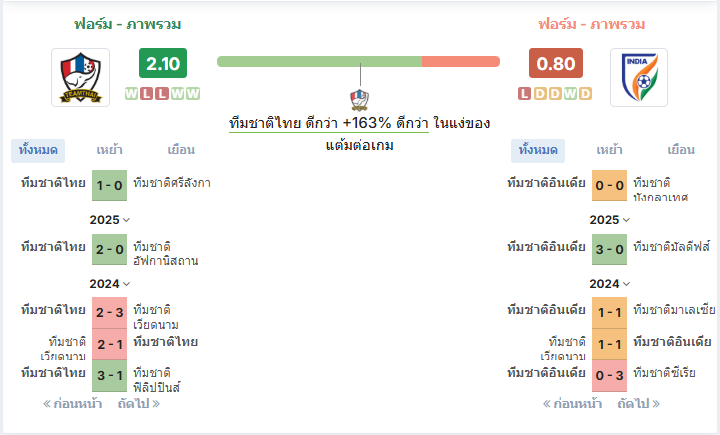The height and width of the screenshot is (435, 720).
Task: Switch to India's เยือน away tab
Action: point(681,150)
